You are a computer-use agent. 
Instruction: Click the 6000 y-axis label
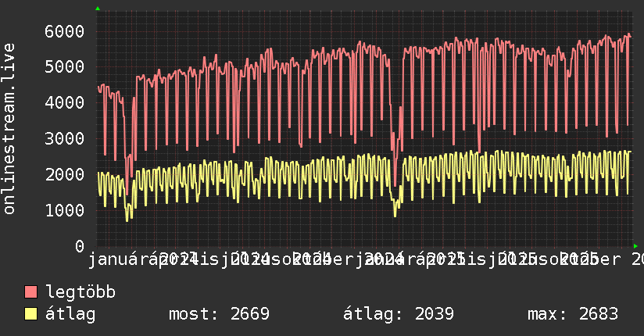(65, 31)
